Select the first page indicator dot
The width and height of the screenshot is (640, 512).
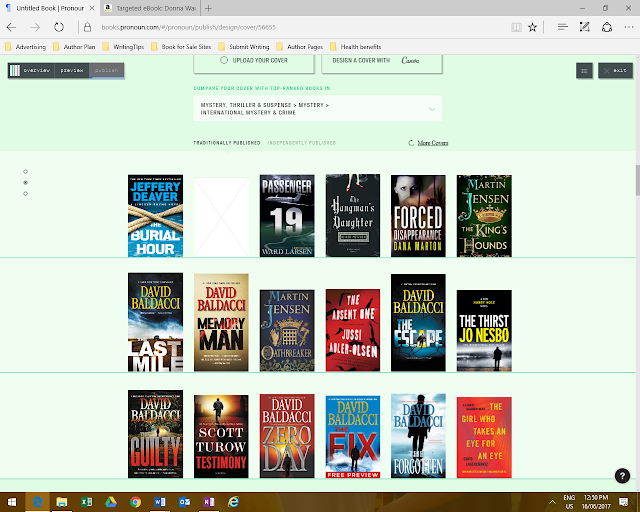pyautogui.click(x=25, y=171)
